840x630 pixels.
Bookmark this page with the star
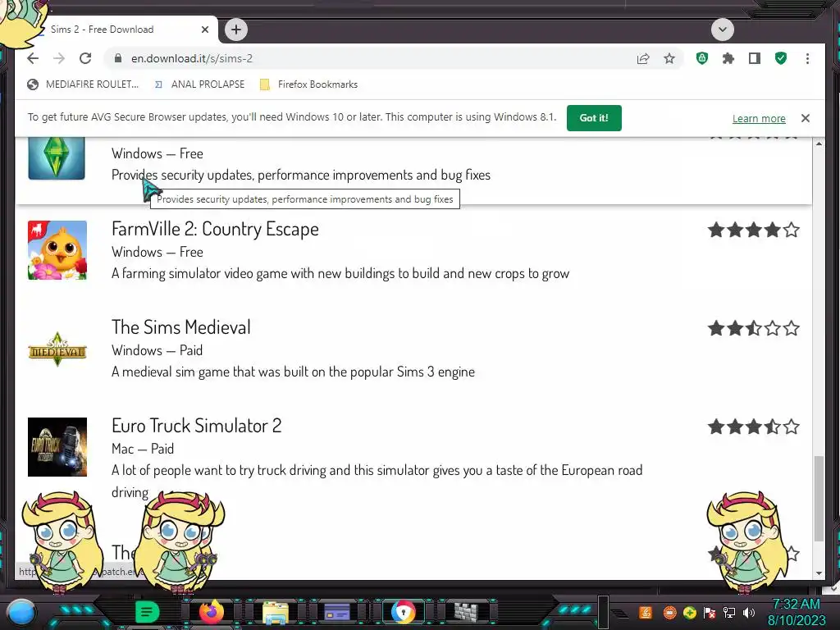tap(669, 58)
